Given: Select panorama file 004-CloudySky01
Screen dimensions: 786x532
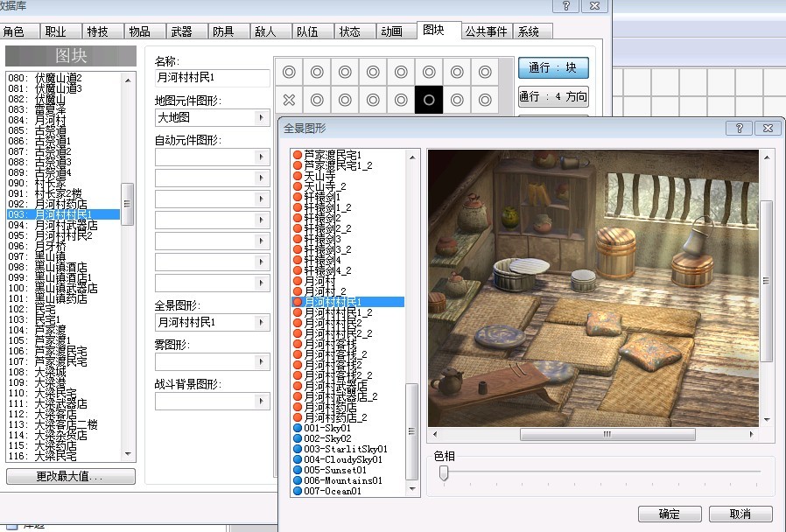Looking at the screenshot, I should [x=347, y=459].
